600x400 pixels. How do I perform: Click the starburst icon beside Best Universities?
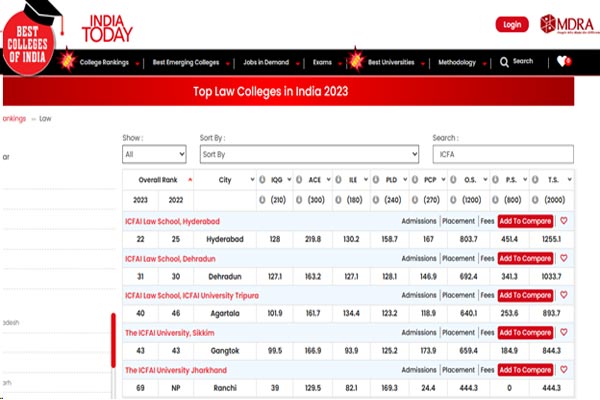click(355, 60)
